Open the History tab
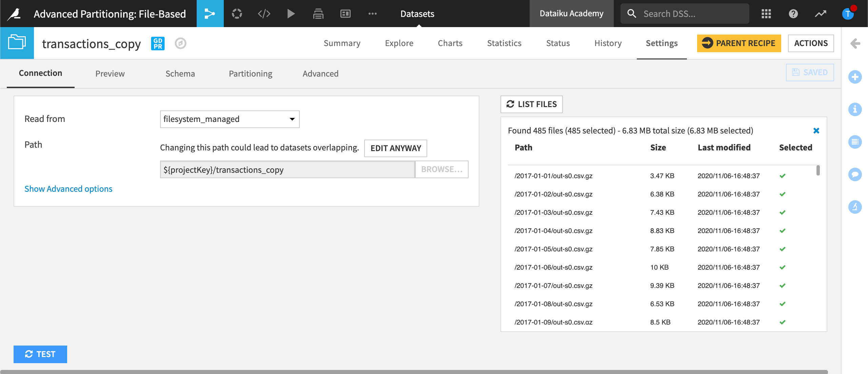This screenshot has height=374, width=868. pos(608,43)
